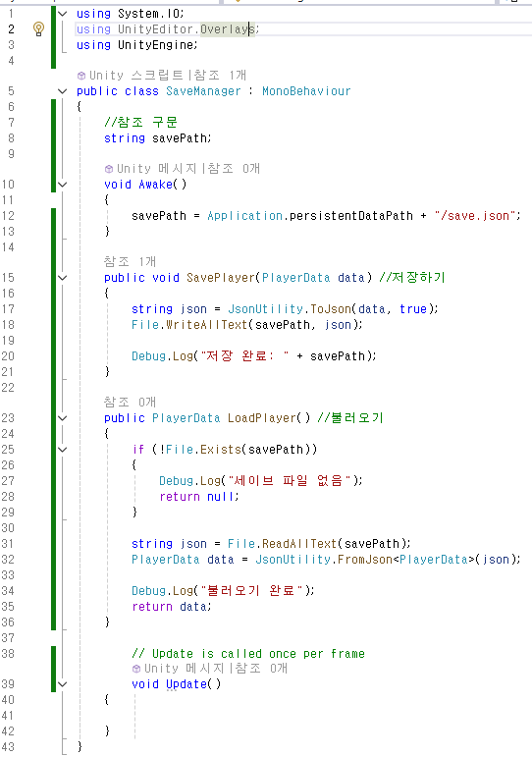Screen dimensions: 532x757
Task: Click 'Exists' in the if condition on line 25
Action: pos(221,450)
